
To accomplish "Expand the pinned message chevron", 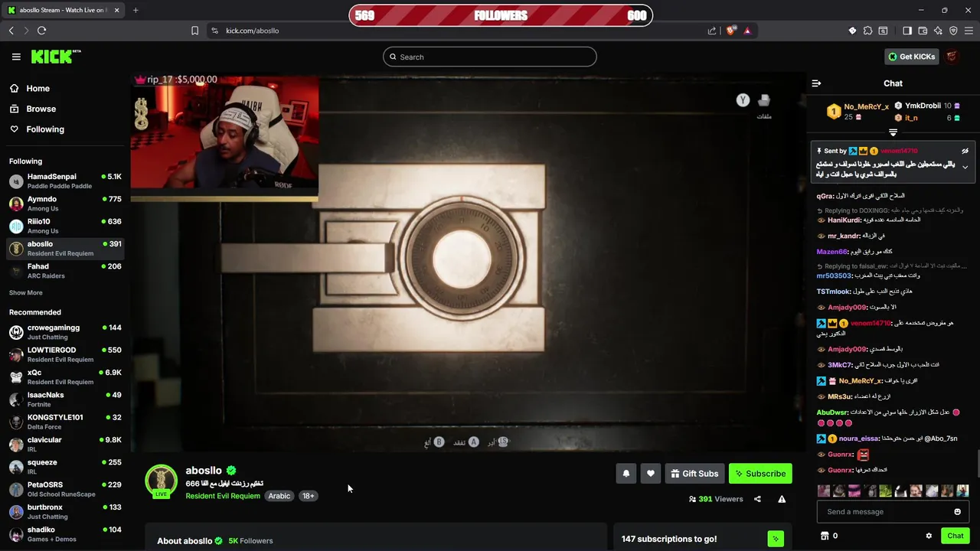I will 965,167.
